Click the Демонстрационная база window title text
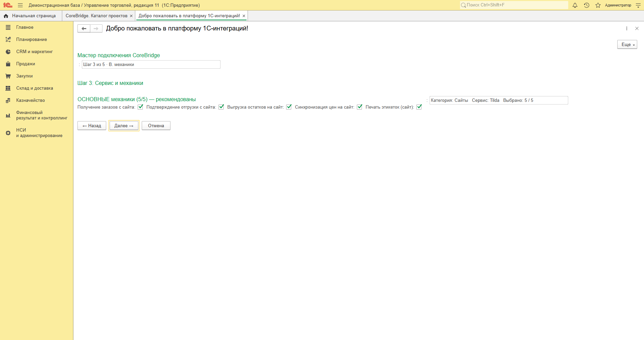Viewport: 644px width, 340px height. click(x=114, y=5)
